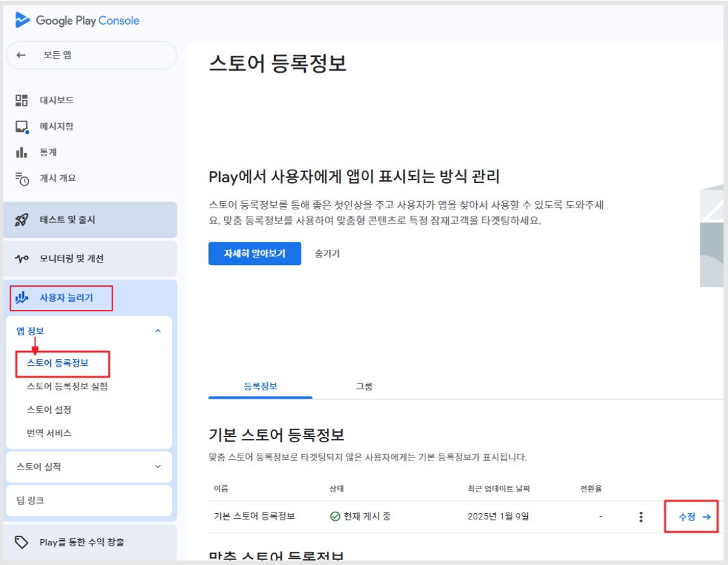Switch to the 그룹 tab
The image size is (728, 565).
click(365, 386)
